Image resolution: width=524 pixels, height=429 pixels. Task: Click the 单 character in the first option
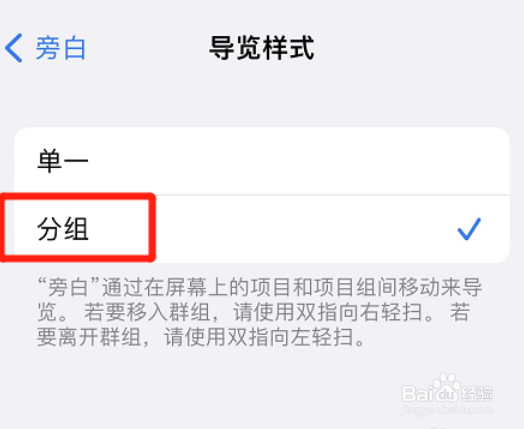50,161
